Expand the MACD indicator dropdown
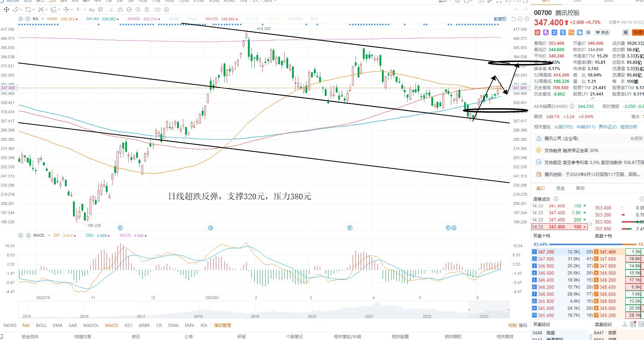Screen dimensions: 644x340 pos(49,235)
